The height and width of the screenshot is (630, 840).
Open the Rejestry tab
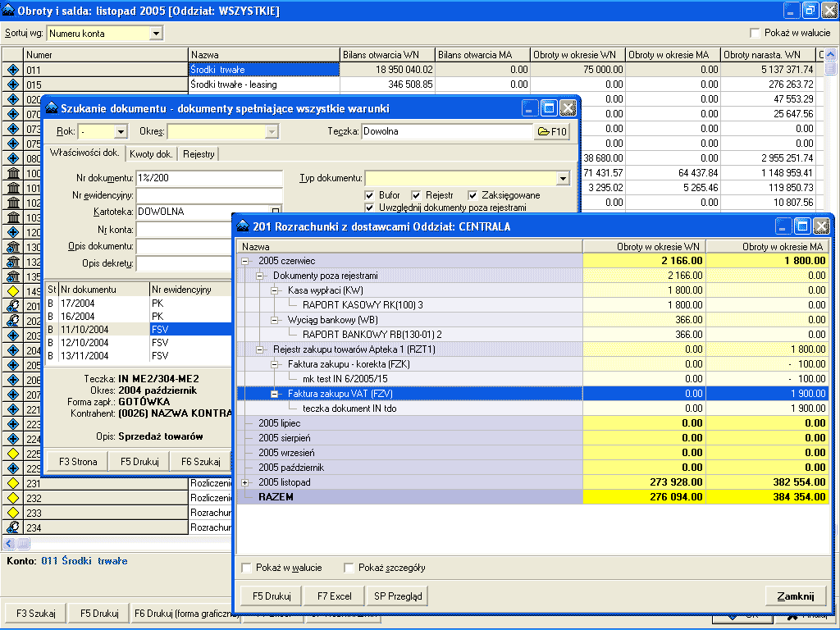(x=199, y=154)
